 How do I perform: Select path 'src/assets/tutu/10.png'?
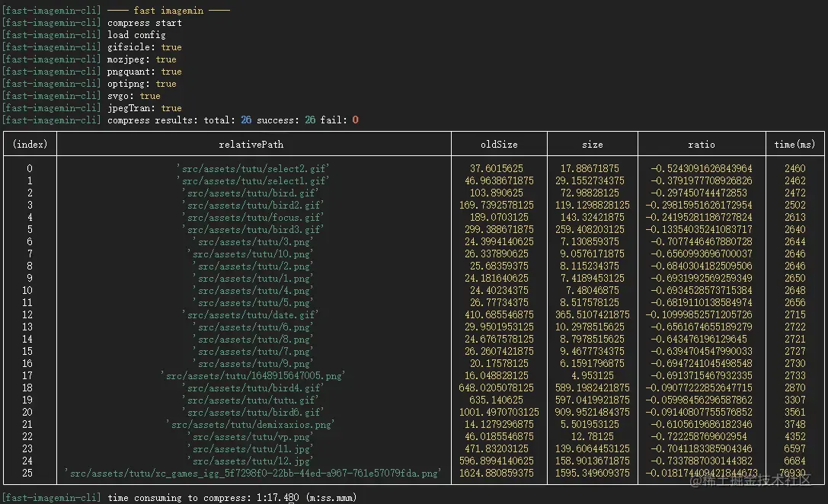251,254
